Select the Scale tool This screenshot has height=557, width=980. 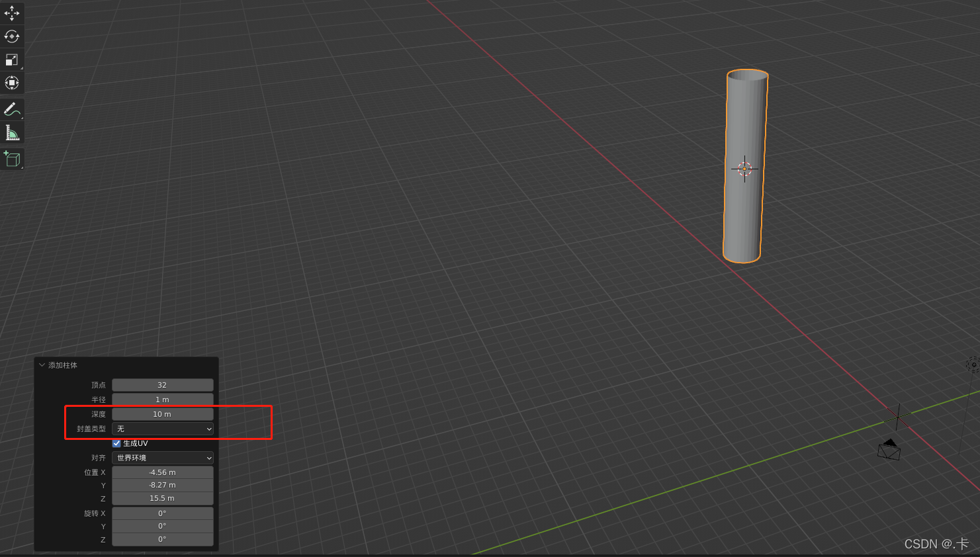pyautogui.click(x=12, y=60)
